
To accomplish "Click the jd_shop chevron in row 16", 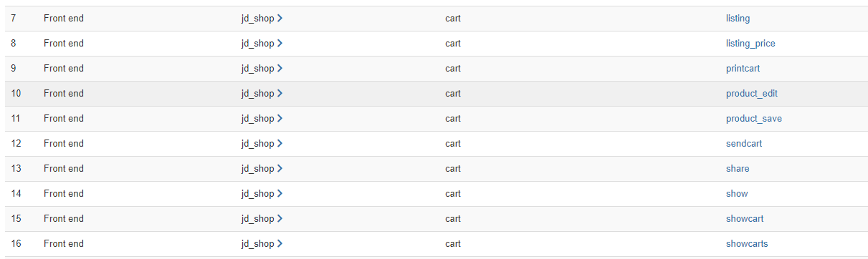I will pos(280,244).
